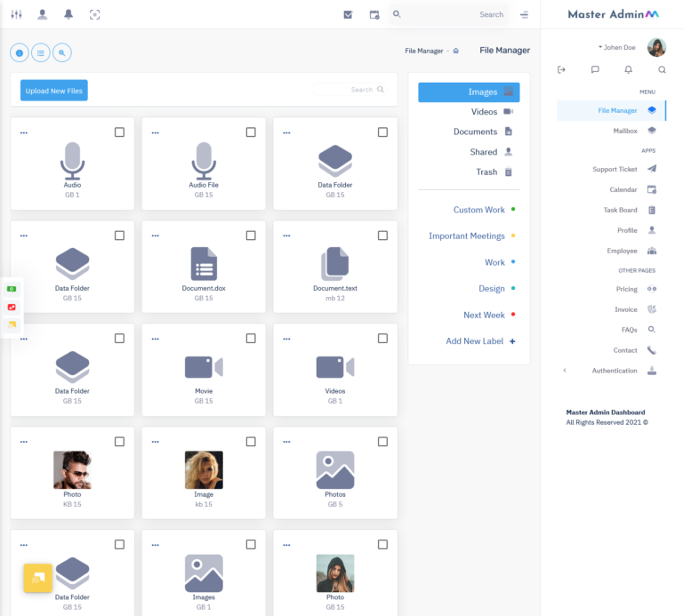The width and height of the screenshot is (683, 616).
Task: Select the Shared category
Action: (x=469, y=152)
